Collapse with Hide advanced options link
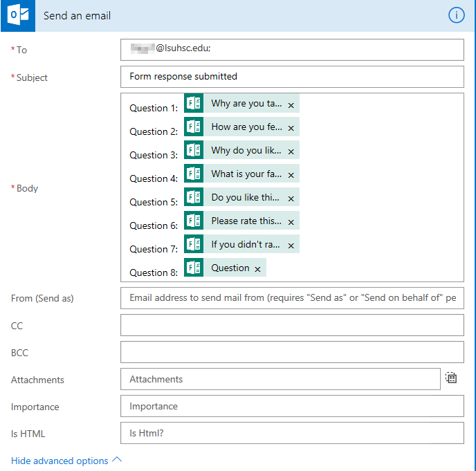This screenshot has width=476, height=471. tap(66, 461)
